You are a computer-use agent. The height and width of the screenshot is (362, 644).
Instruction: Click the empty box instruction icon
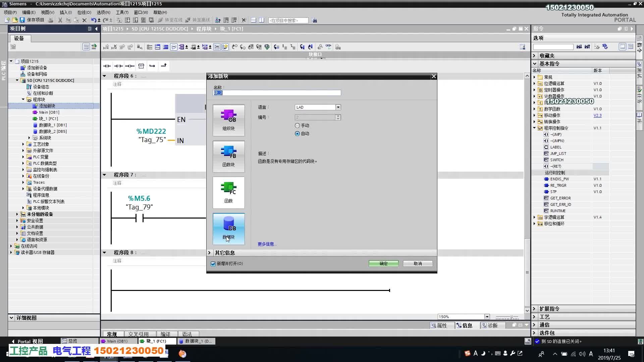pyautogui.click(x=141, y=66)
